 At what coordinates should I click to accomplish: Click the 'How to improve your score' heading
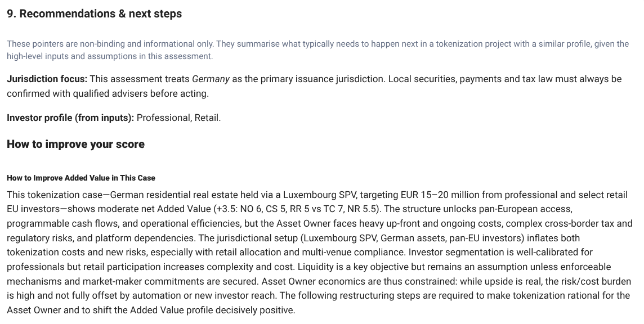75,145
